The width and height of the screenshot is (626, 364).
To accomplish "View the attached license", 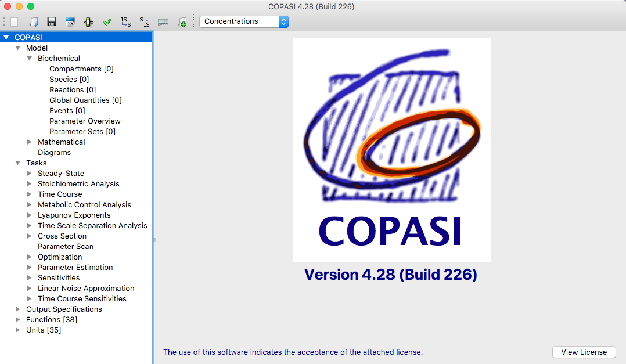I will pyautogui.click(x=584, y=352).
